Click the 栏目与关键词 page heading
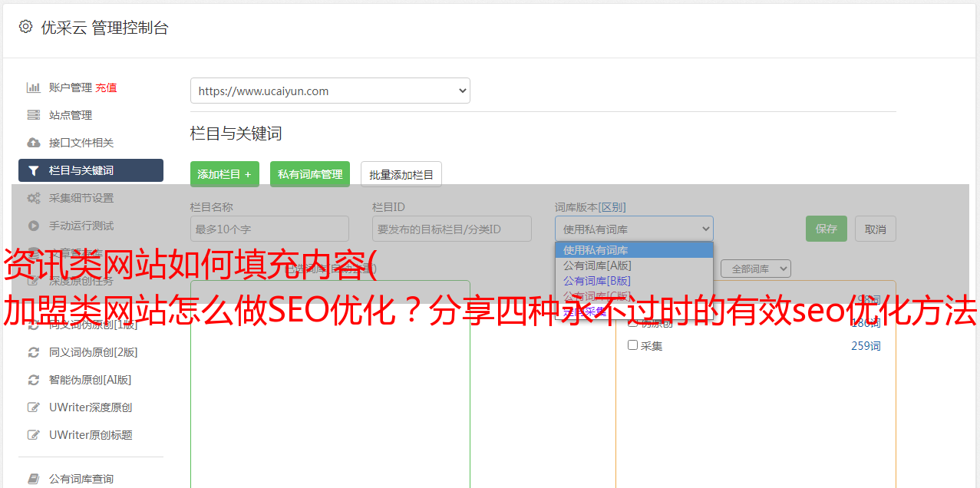Screen dimensions: 980x488 pos(236,134)
